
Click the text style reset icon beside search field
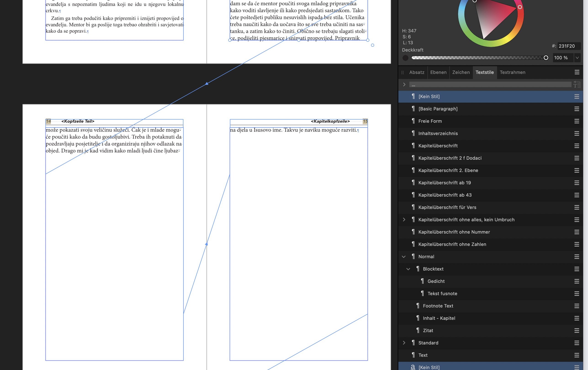[577, 85]
